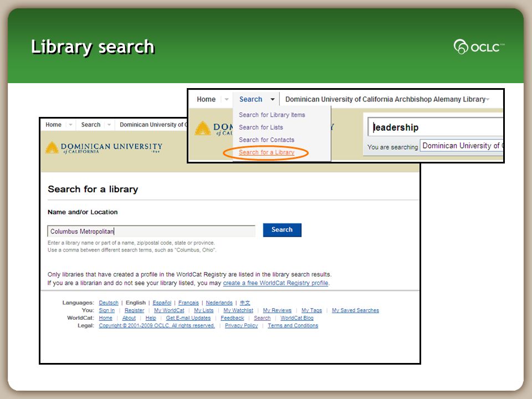Click the leadership search box
This screenshot has width=532, height=399.
436,127
